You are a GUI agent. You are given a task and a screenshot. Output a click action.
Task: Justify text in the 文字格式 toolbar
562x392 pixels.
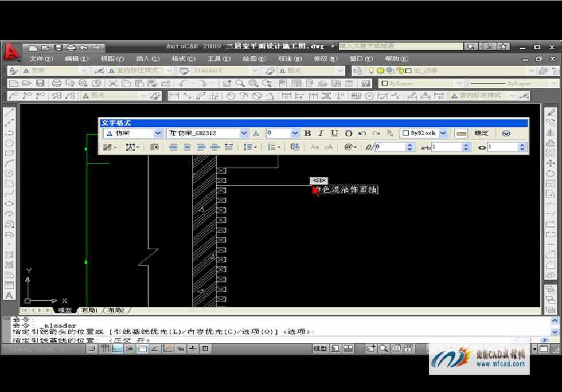(x=214, y=147)
